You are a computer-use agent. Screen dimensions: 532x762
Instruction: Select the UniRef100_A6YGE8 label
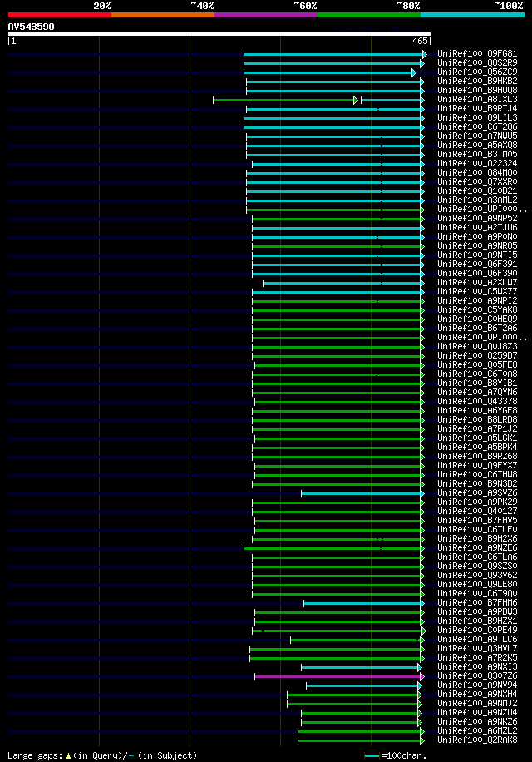coord(477,411)
